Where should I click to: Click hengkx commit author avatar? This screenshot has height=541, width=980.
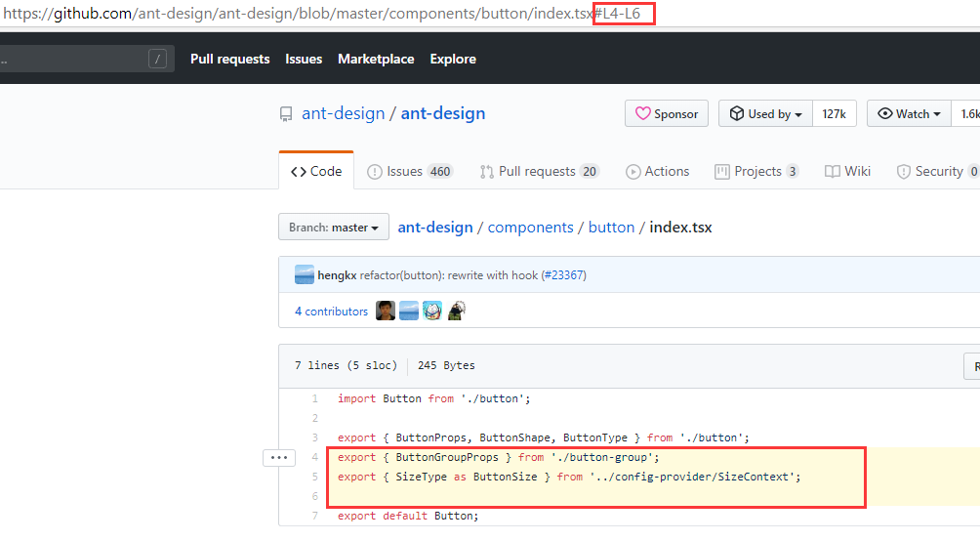click(305, 274)
